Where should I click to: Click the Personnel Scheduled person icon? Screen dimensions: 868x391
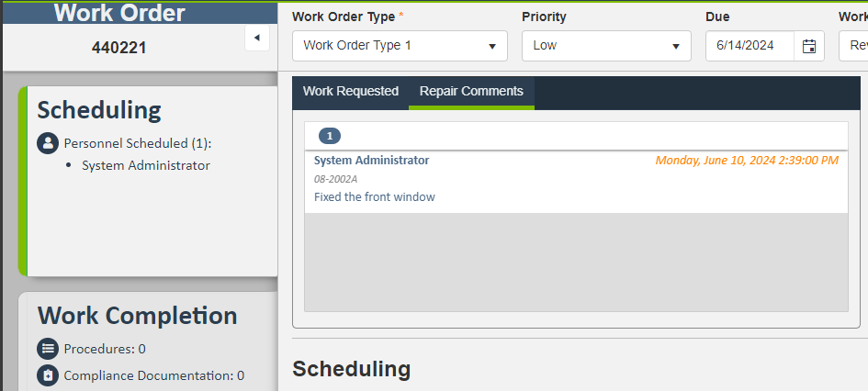pos(48,143)
